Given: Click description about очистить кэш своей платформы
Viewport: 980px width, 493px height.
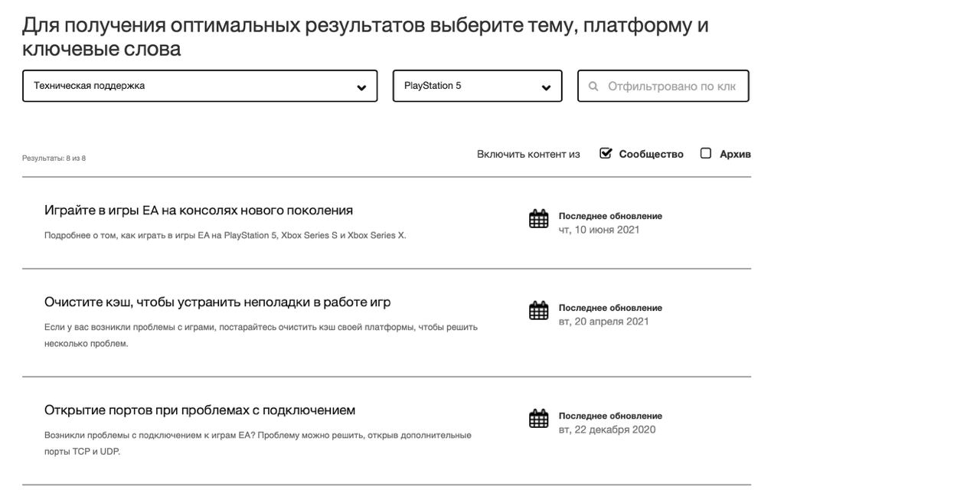Looking at the screenshot, I should click(x=261, y=335).
